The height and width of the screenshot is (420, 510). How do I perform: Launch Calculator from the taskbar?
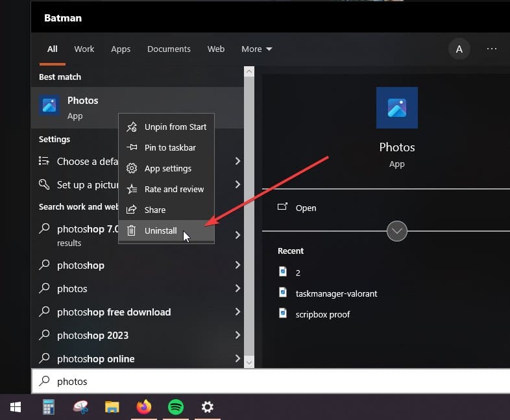click(49, 407)
